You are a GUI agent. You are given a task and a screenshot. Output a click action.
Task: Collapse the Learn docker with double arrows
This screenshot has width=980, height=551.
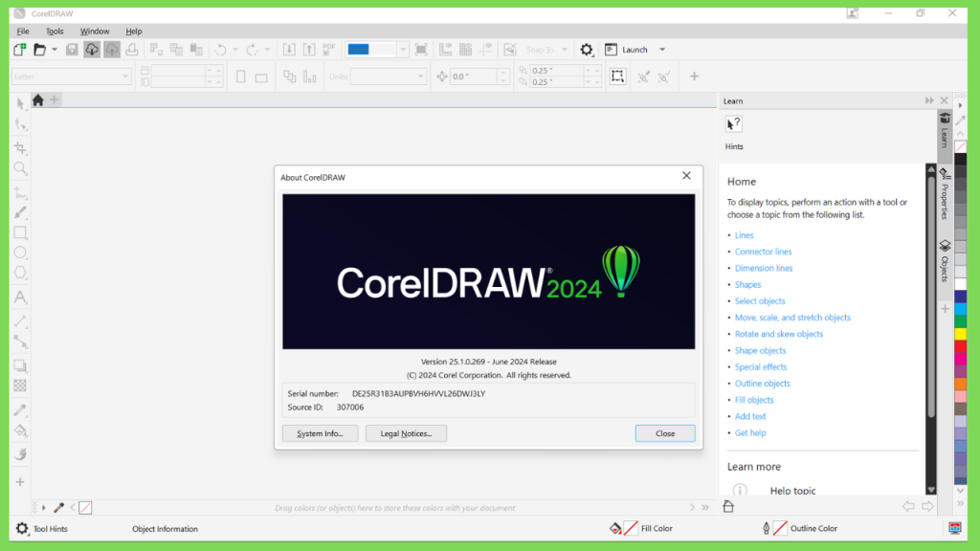(929, 100)
